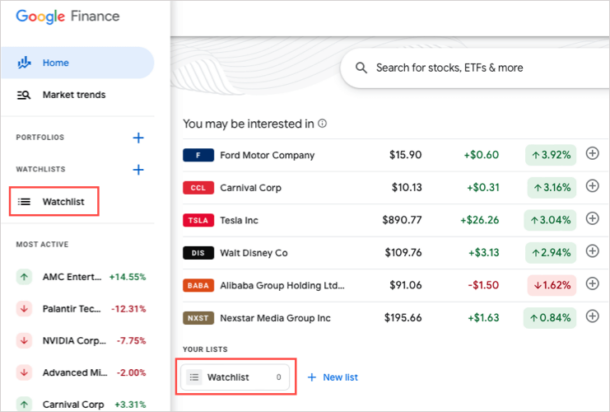Click the +14.55% value for AMC

(128, 277)
